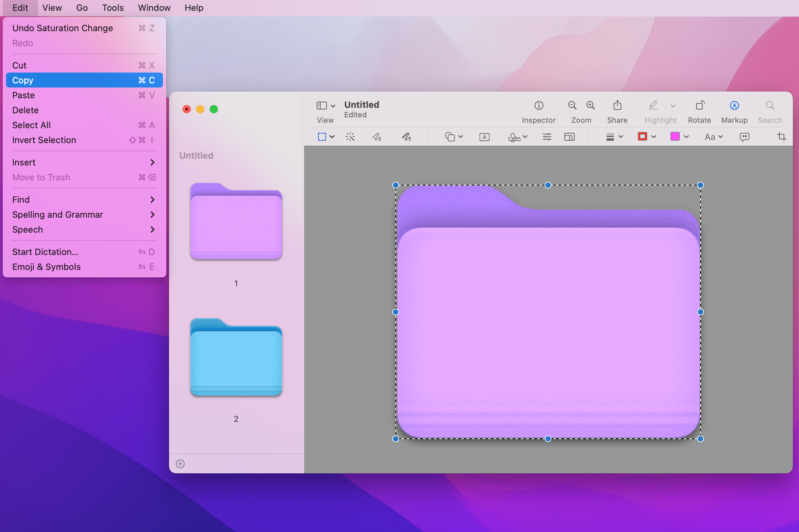Screen dimensions: 799x532
Task: Click Select All in Edit menu
Action: click(31, 125)
